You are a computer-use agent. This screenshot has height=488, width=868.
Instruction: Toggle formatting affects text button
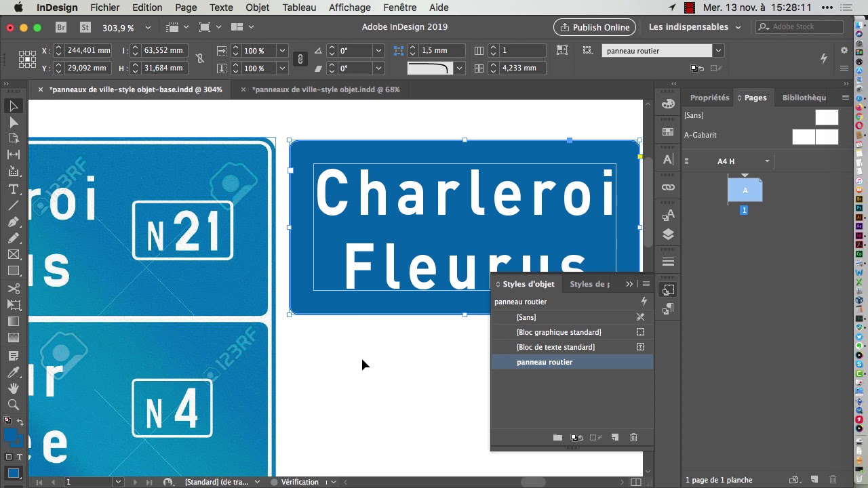(19, 457)
